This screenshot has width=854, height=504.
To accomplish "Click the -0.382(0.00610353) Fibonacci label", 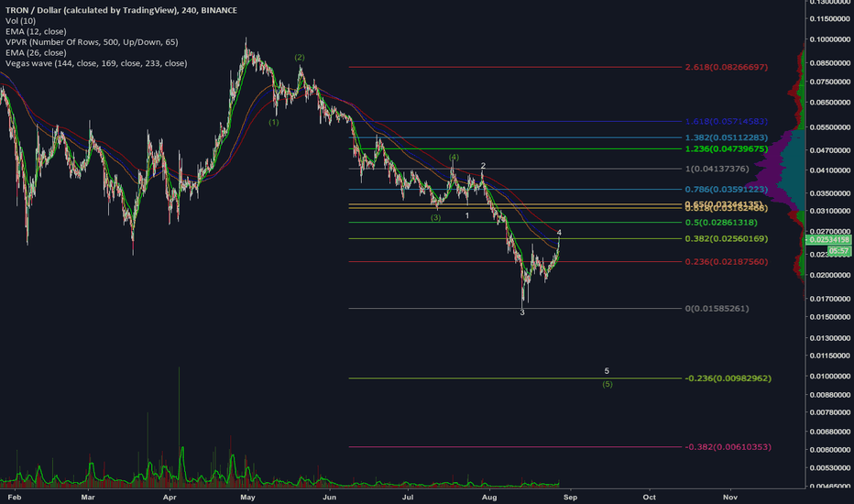I will point(728,447).
